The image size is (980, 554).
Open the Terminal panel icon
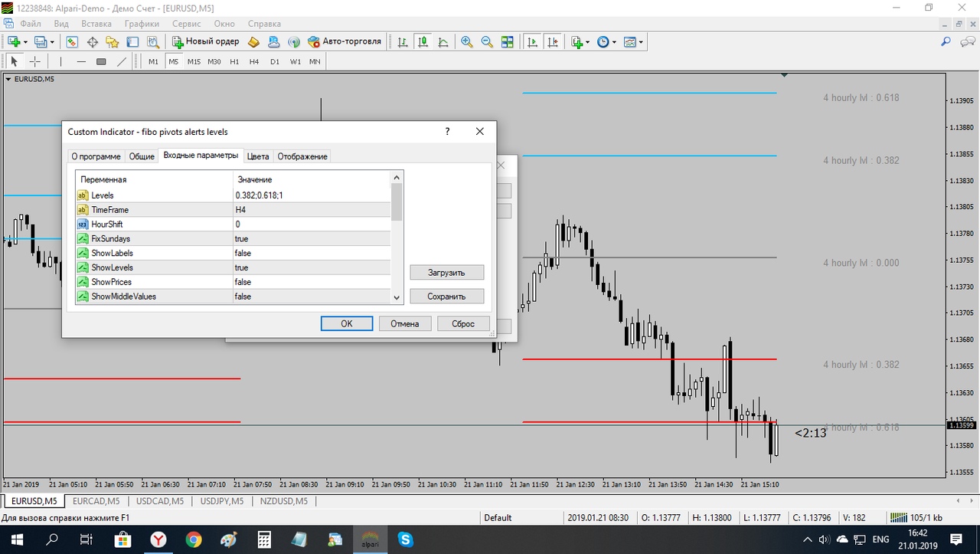tap(132, 41)
